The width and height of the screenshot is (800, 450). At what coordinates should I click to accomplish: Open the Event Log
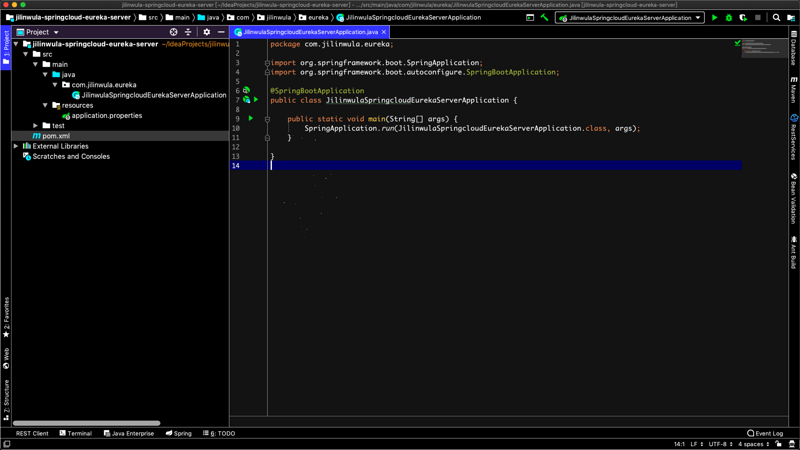(765, 434)
